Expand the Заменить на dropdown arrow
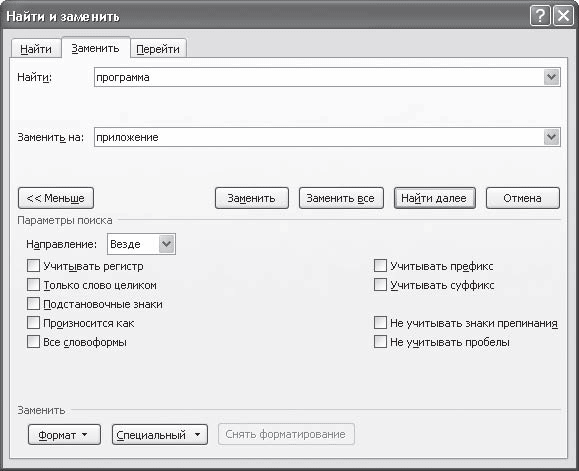 551,137
